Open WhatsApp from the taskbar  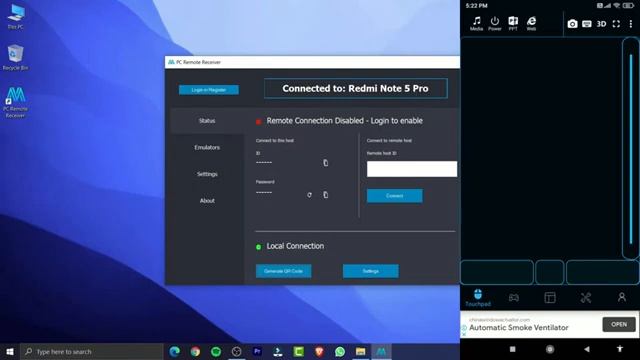click(340, 351)
